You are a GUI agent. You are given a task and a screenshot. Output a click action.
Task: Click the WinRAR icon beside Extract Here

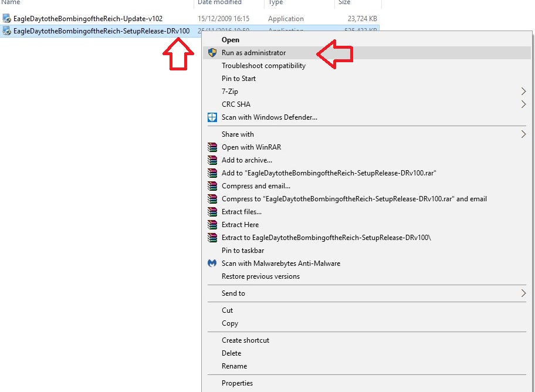point(212,225)
